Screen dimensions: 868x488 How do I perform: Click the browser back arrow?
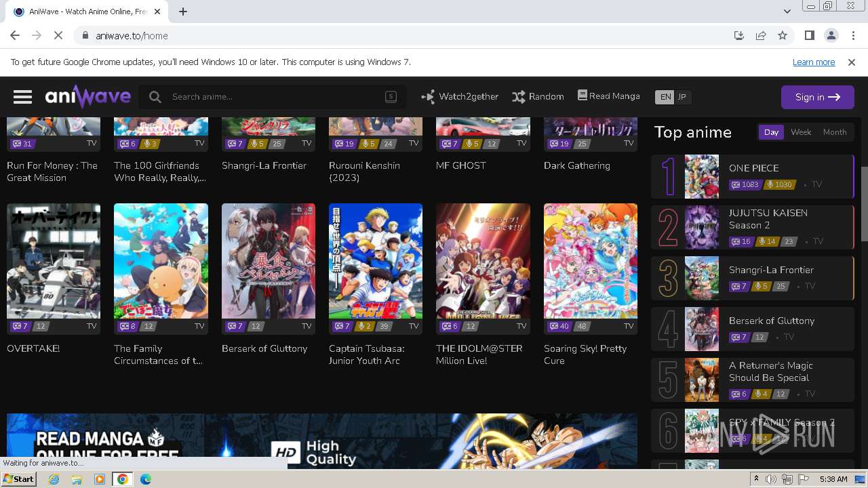[15, 35]
